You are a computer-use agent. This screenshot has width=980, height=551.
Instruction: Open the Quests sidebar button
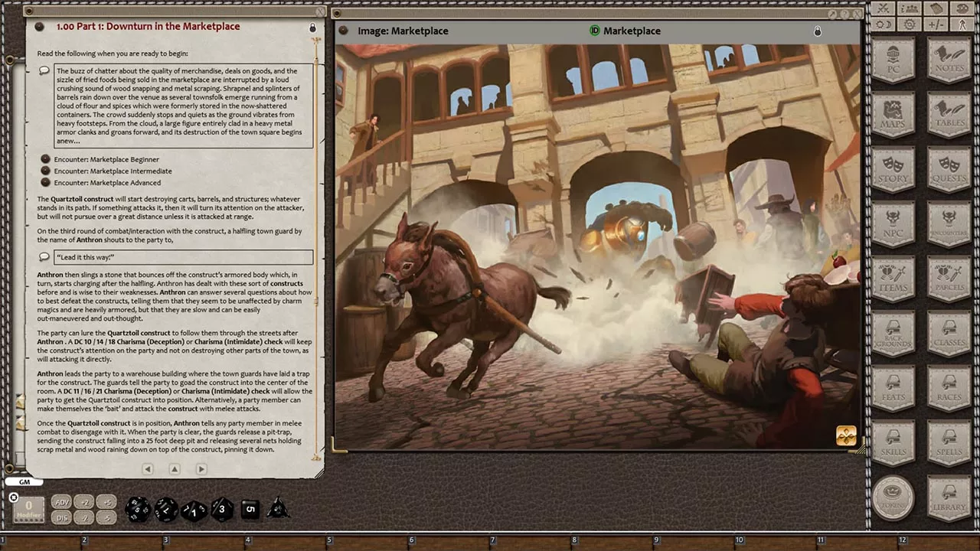click(x=949, y=170)
